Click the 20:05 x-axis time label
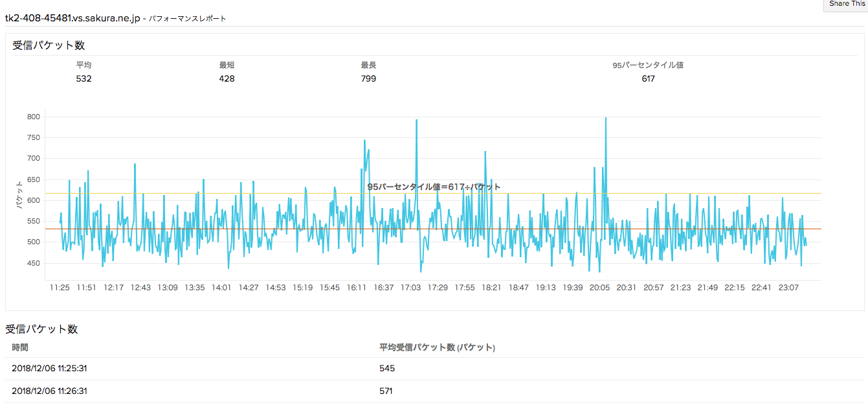Viewport: 868px width, 405px height. click(x=599, y=288)
